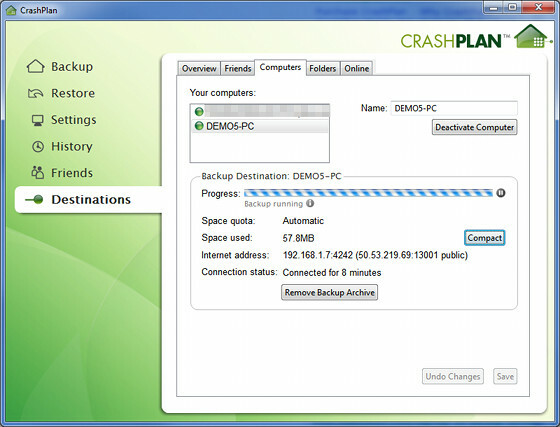Select the blurred computer entry in the list

(x=260, y=111)
